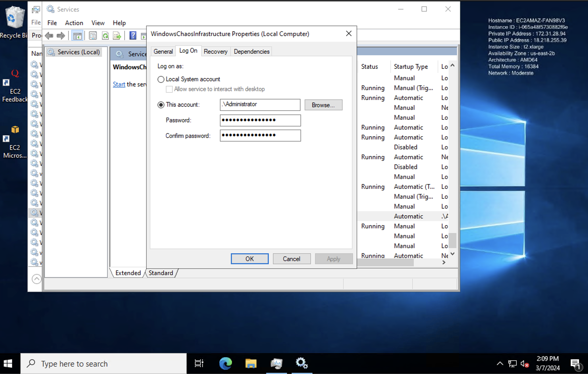This screenshot has height=374, width=588.
Task: Click the Confirm password input field
Action: 260,136
